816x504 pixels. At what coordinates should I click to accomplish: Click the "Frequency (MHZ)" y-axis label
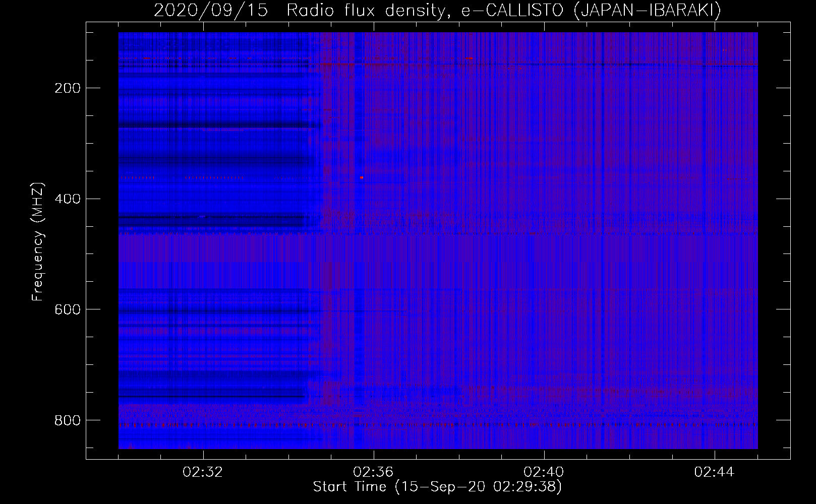(x=38, y=242)
